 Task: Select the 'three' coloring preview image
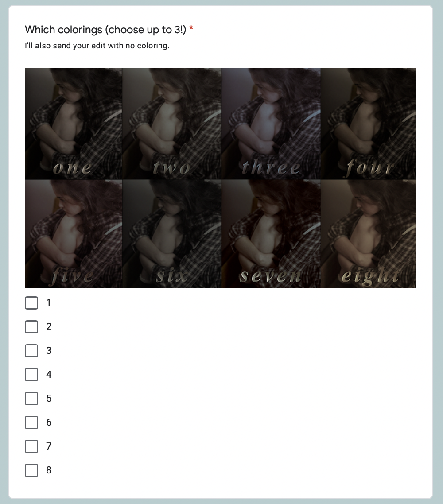point(271,124)
